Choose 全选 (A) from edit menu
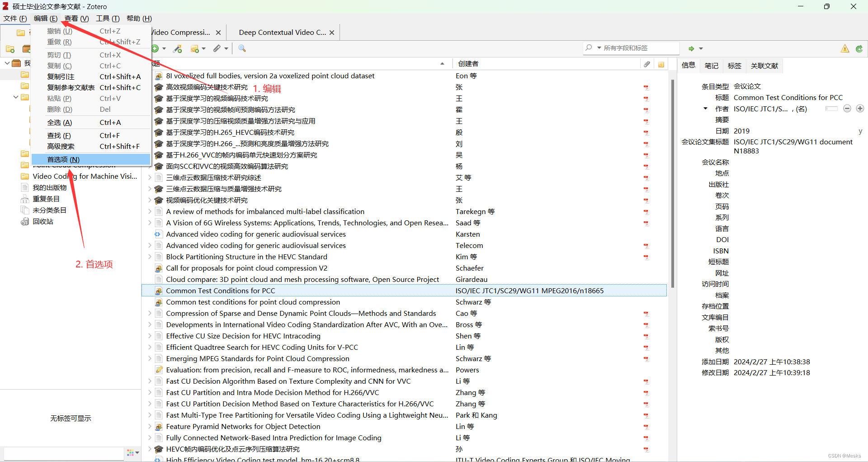Viewport: 868px width, 462px height. pyautogui.click(x=91, y=123)
